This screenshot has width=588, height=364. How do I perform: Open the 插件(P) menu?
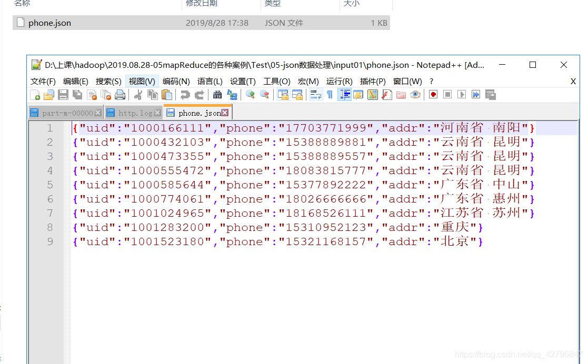372,82
